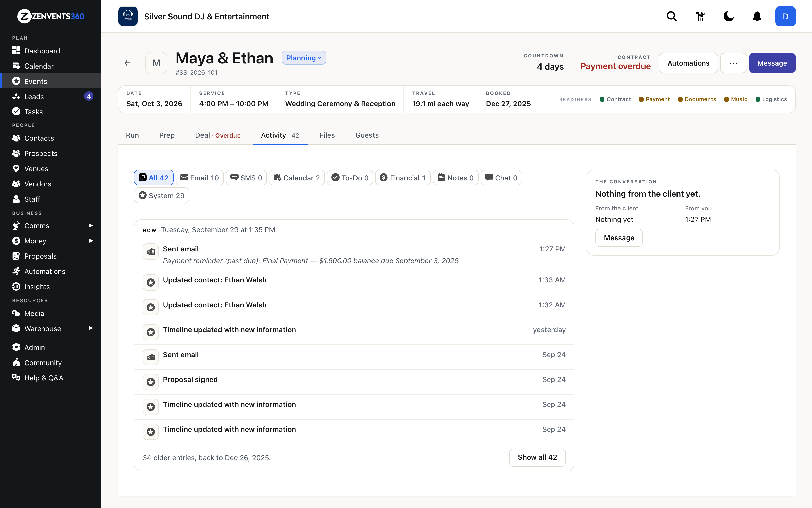Click the ZENVENTS360 logo

tap(51, 16)
